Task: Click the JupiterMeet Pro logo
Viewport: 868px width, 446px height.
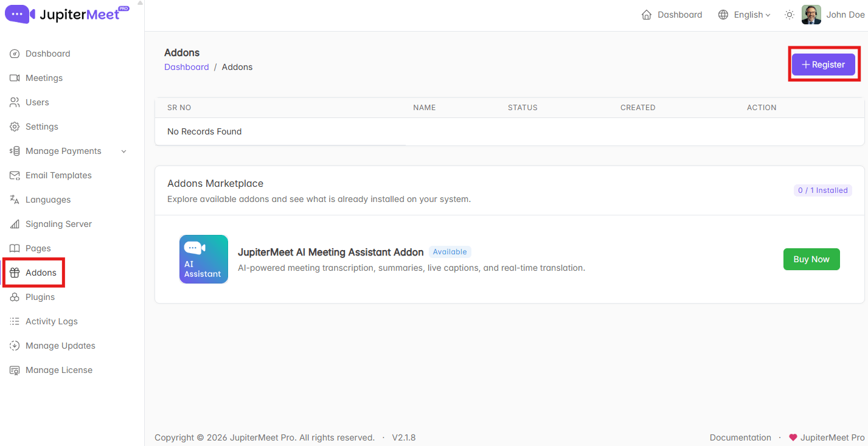Action: 68,14
